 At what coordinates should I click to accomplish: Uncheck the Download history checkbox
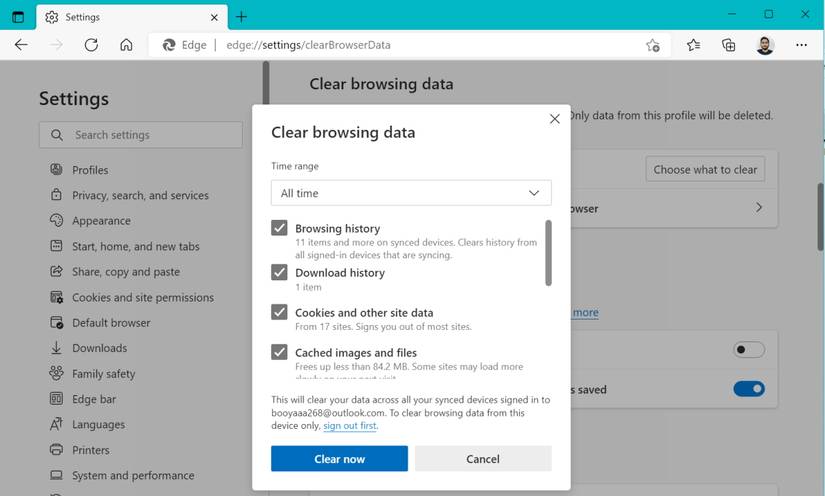[x=280, y=272]
